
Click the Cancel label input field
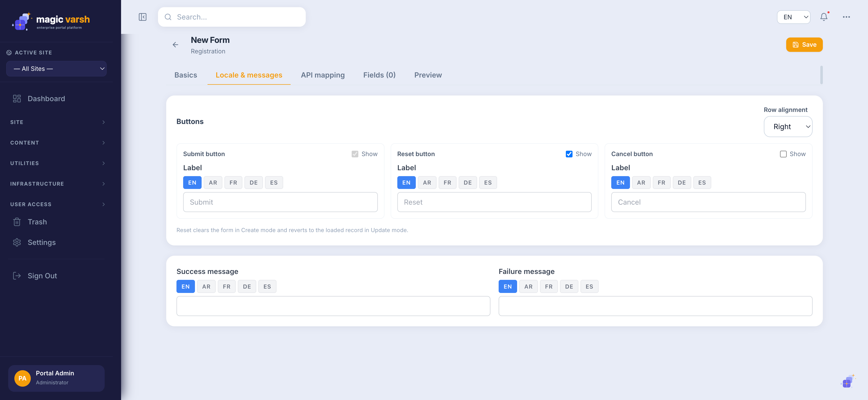tap(708, 202)
